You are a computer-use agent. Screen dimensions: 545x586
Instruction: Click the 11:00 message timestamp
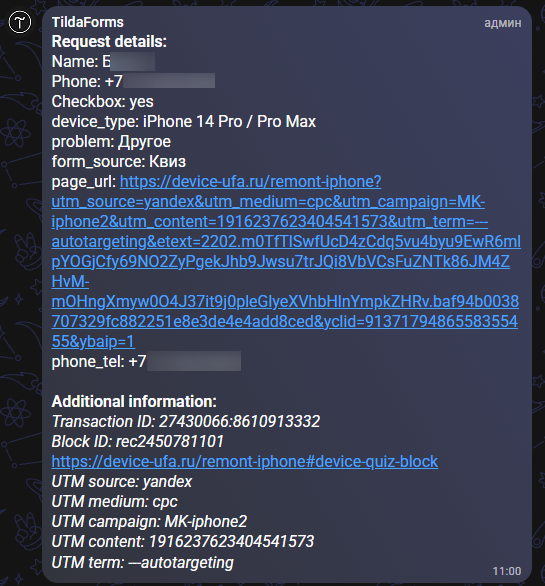point(507,571)
